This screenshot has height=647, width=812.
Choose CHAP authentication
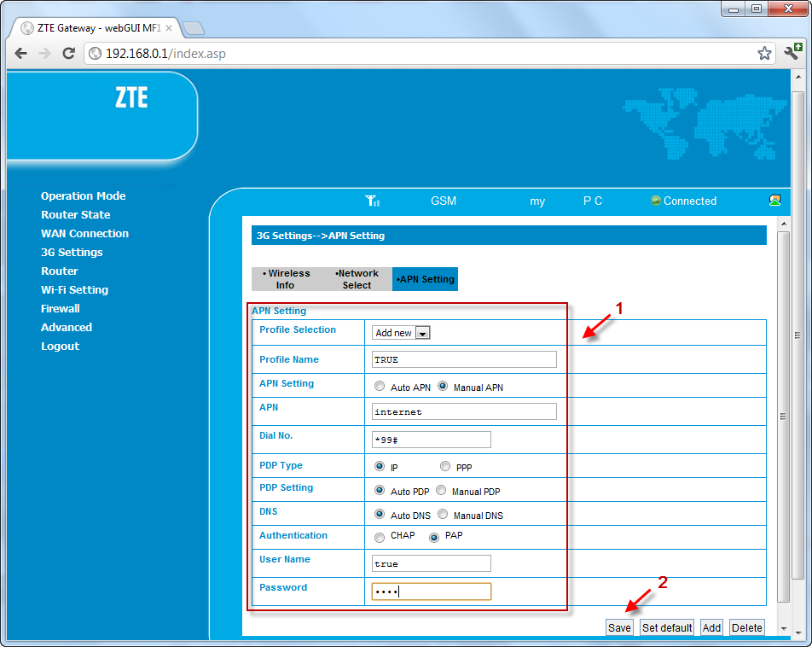[x=380, y=538]
